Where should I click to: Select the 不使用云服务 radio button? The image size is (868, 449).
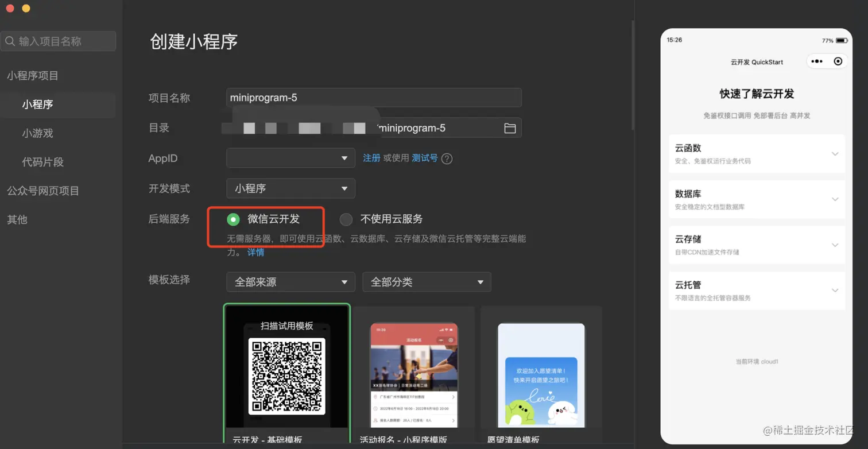click(x=346, y=219)
